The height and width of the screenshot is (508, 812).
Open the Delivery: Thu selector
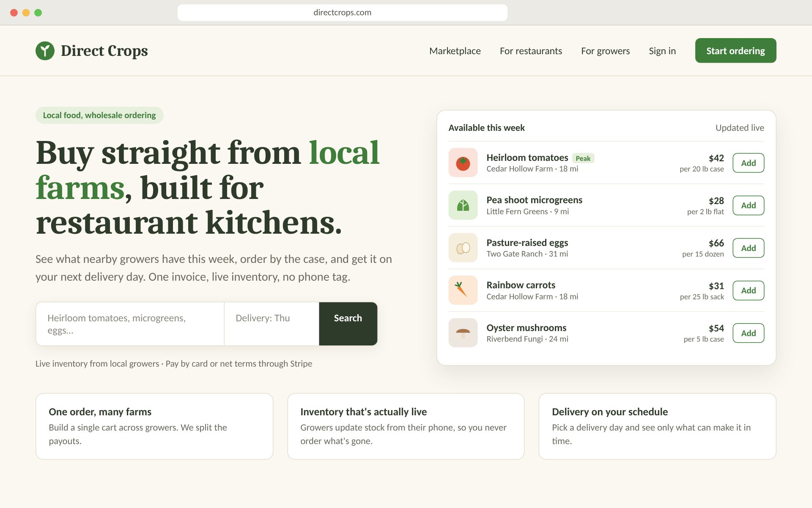coord(272,324)
